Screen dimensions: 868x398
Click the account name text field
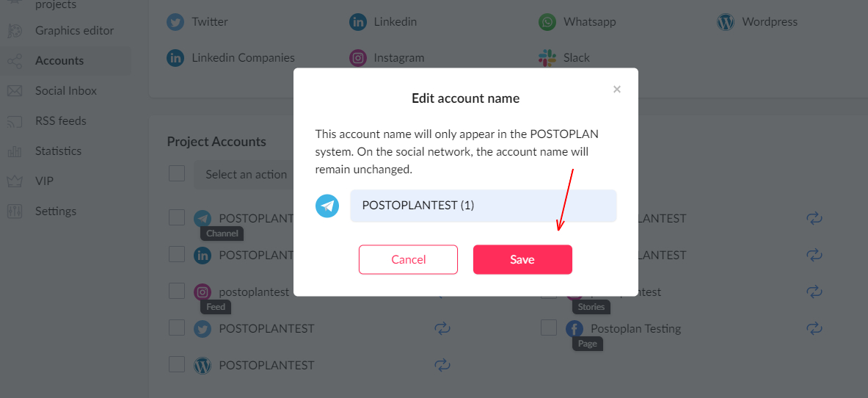coord(484,206)
